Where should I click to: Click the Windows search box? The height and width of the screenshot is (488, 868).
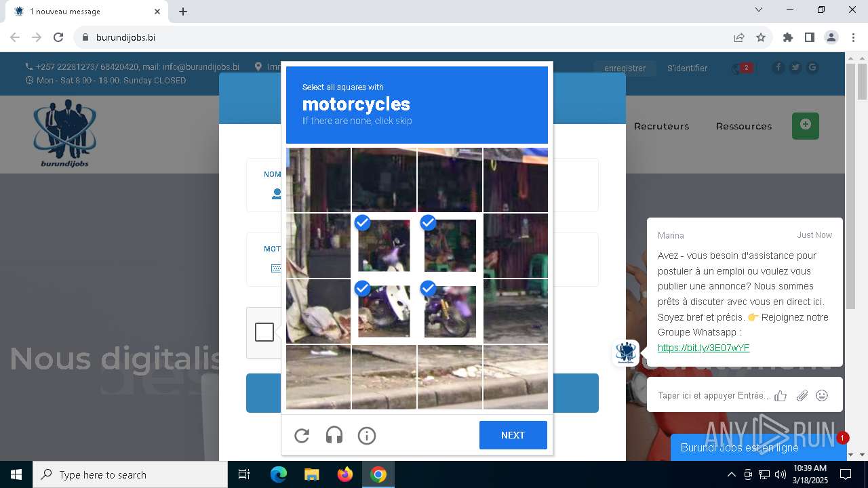tap(130, 474)
